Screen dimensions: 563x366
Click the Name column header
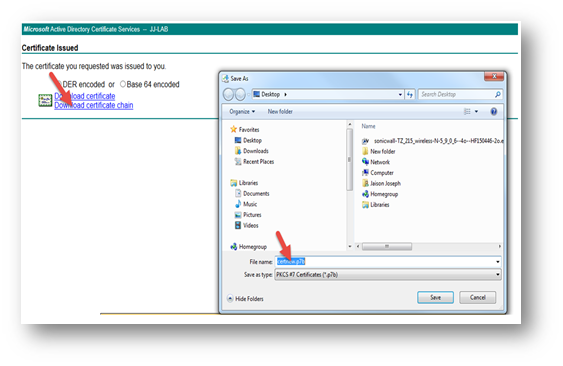click(368, 126)
